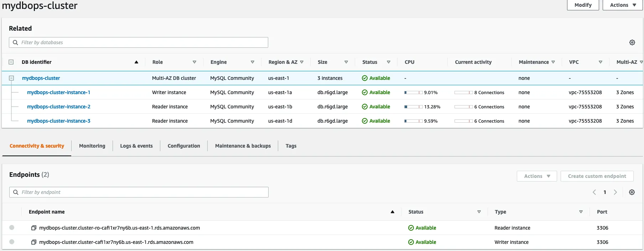The image size is (644, 251).
Task: Go to previous endpoints page
Action: (594, 192)
